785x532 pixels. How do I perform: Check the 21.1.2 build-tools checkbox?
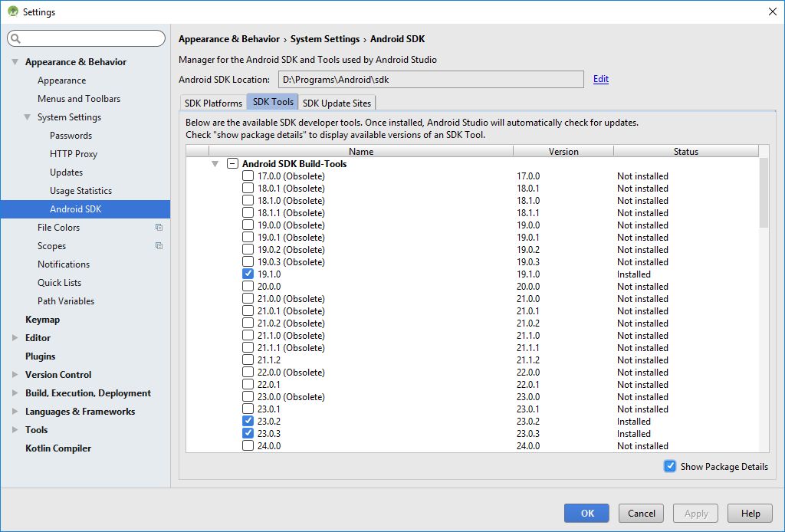click(248, 360)
